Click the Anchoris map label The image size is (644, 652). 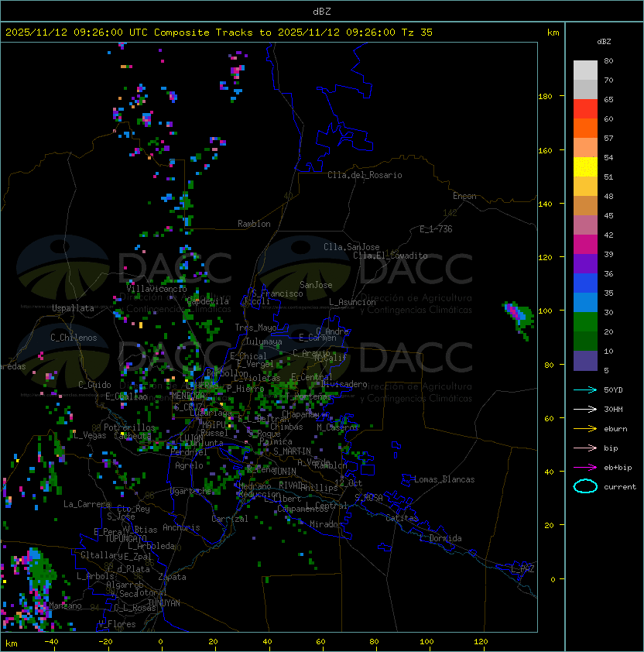[x=181, y=527]
